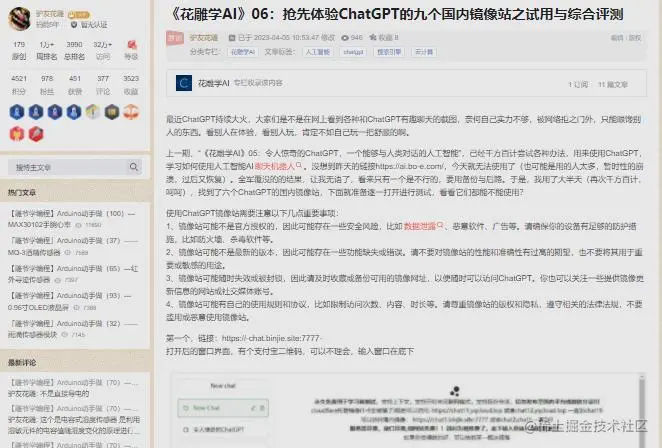Open hot article Arduino动手做 (37) MQ-3
Screen dimensions: 662x448
pos(73,246)
